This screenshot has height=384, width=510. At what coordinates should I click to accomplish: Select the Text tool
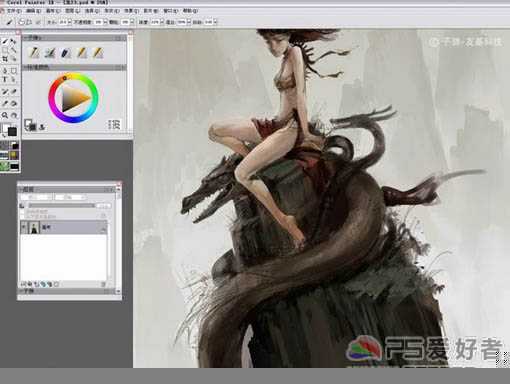5,80
